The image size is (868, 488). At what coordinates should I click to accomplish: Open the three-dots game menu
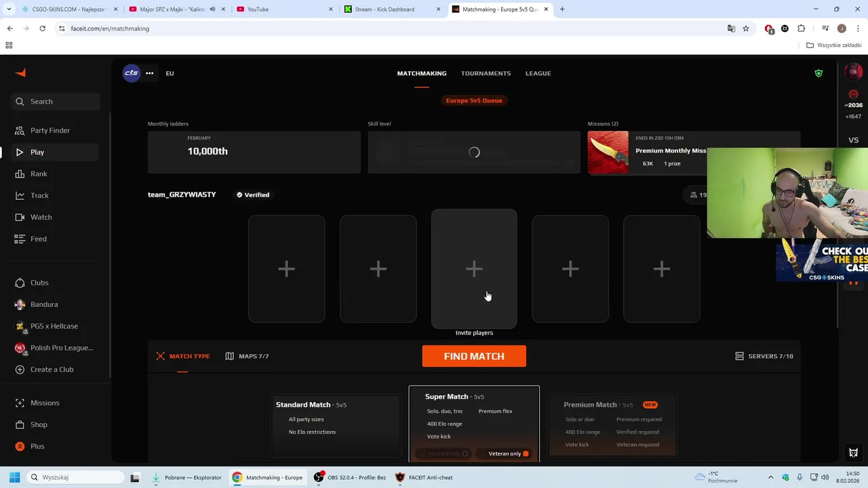click(x=149, y=73)
